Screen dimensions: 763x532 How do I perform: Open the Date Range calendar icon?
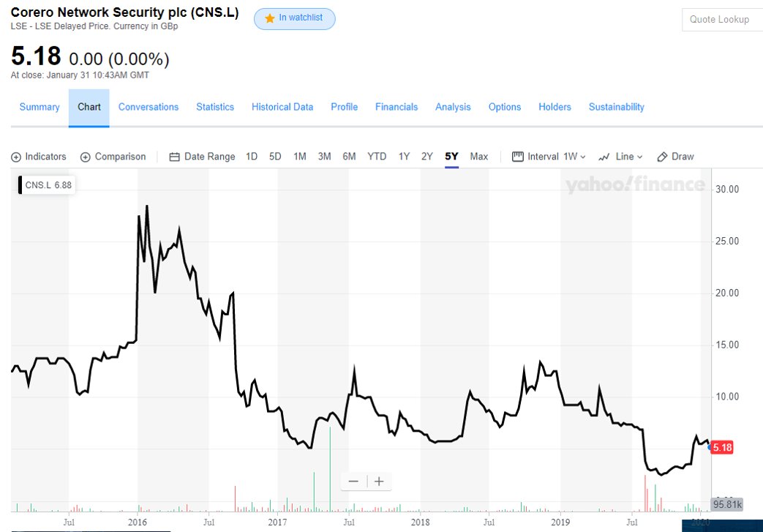[174, 157]
